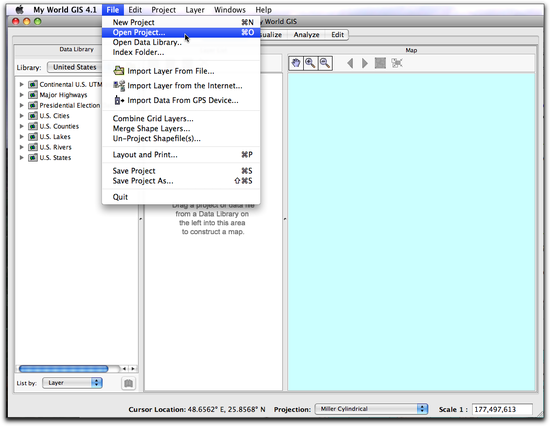Expand the U.S. States tree node
The image size is (550, 426).
coord(21,158)
